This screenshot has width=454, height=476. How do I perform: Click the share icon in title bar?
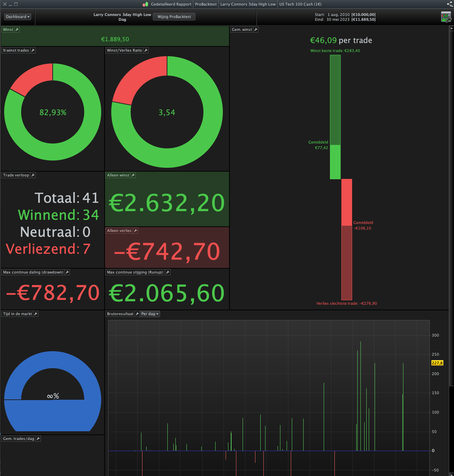pyautogui.click(x=449, y=4)
